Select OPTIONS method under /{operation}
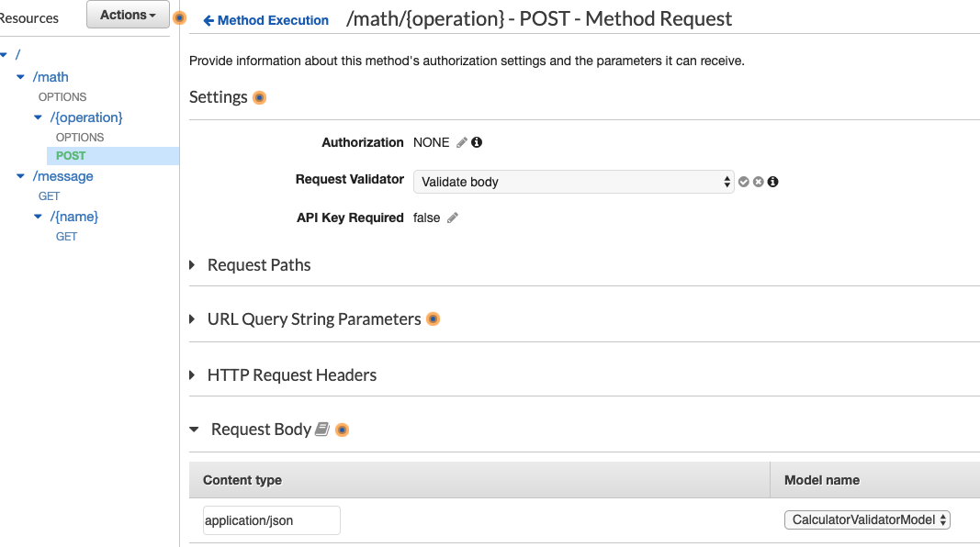The height and width of the screenshot is (547, 980). pos(80,138)
